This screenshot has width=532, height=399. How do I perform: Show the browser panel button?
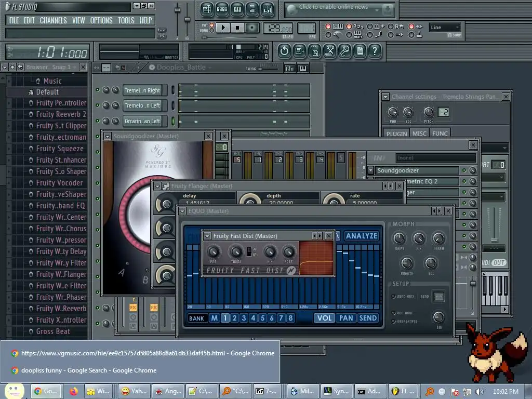[x=252, y=9]
